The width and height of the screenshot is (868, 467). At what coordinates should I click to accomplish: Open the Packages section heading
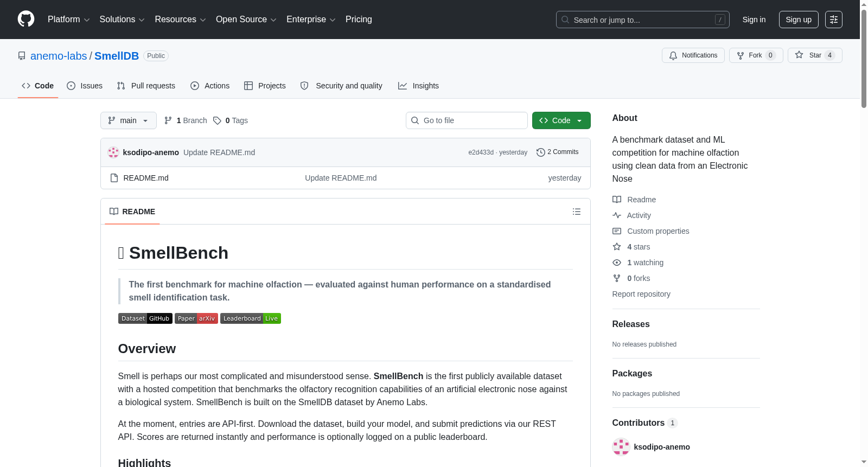(632, 373)
